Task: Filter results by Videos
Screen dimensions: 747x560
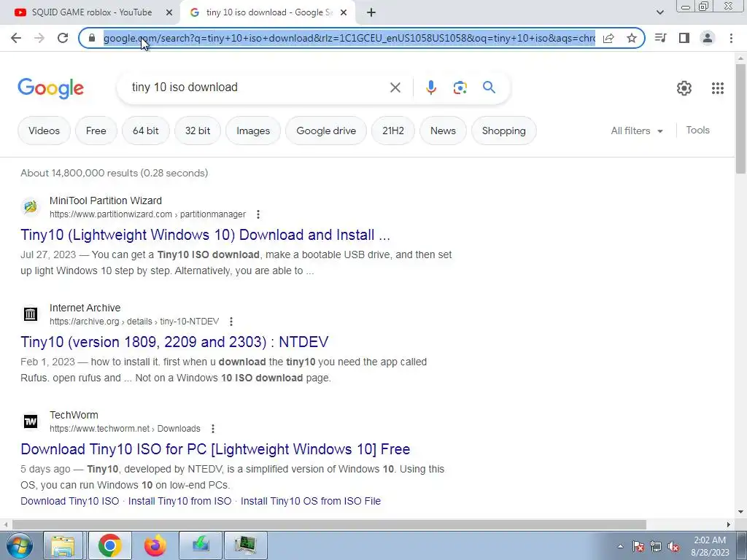Action: click(x=44, y=131)
